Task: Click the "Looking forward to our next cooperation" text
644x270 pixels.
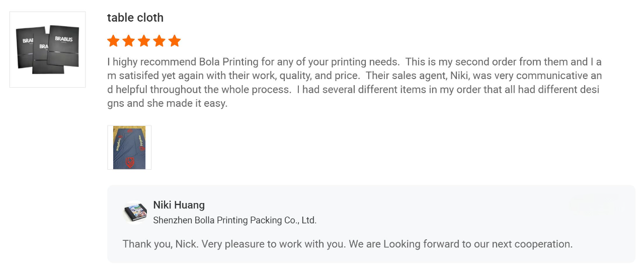Action: point(478,244)
